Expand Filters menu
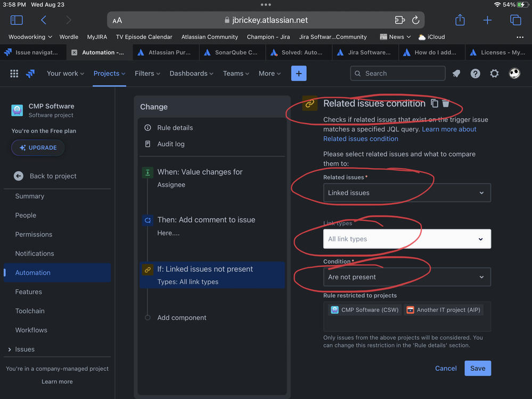 click(148, 74)
